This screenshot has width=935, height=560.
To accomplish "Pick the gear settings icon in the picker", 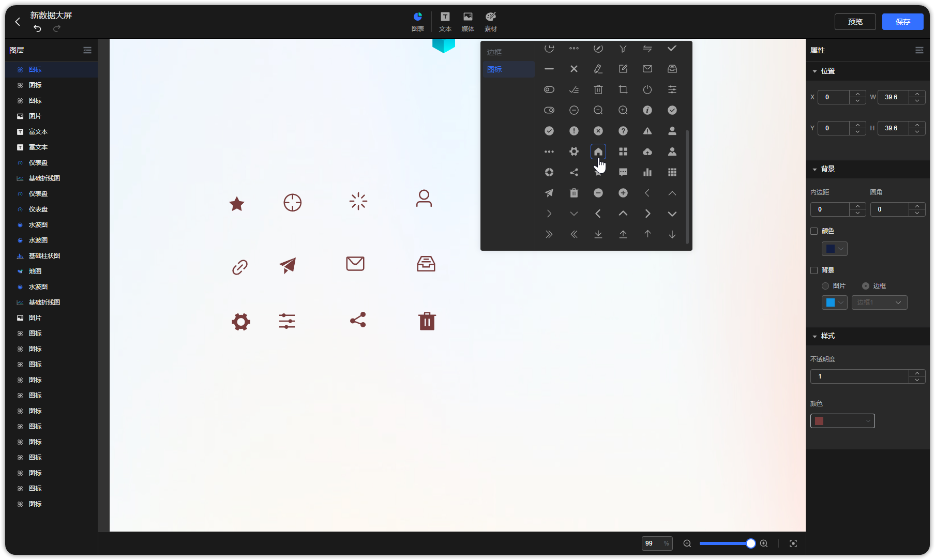I will [x=574, y=152].
